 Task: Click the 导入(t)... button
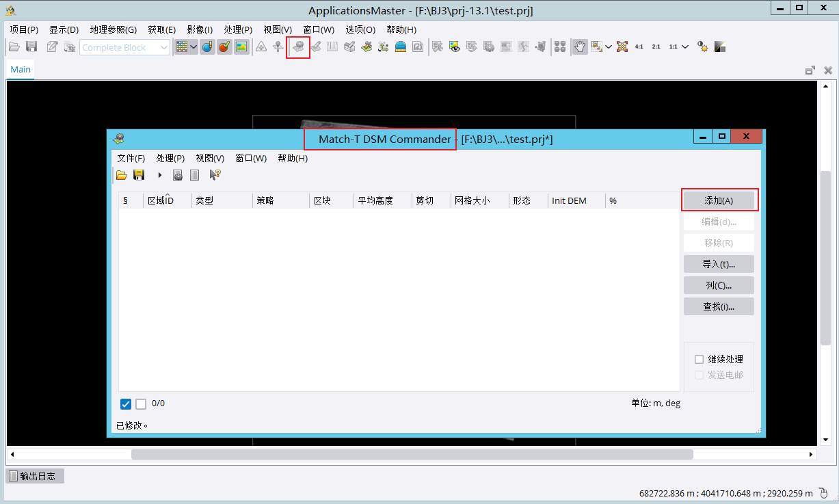tap(719, 265)
